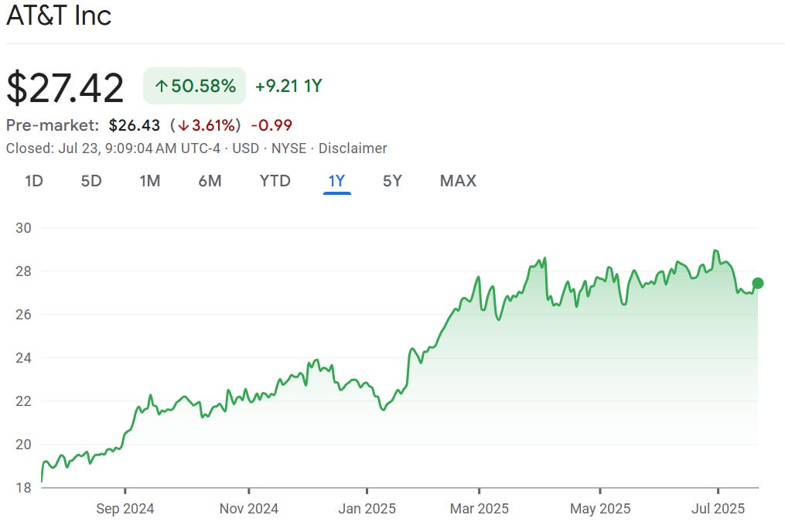Click the Mar 2025 axis label

pyautogui.click(x=479, y=509)
